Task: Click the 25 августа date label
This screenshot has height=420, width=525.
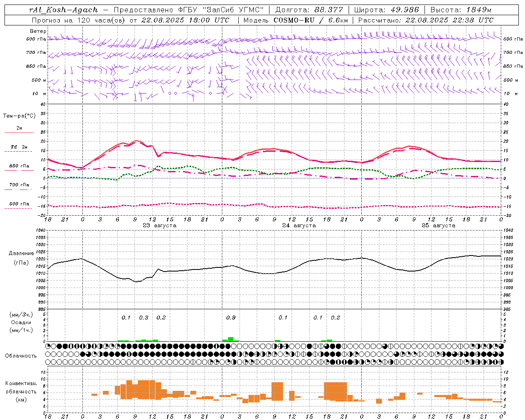Action: (x=438, y=226)
